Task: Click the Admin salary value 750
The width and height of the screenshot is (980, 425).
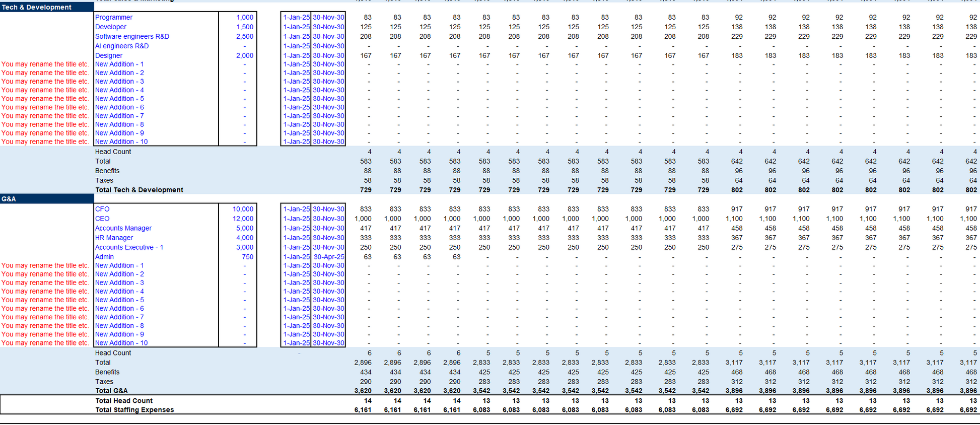Action: [247, 257]
